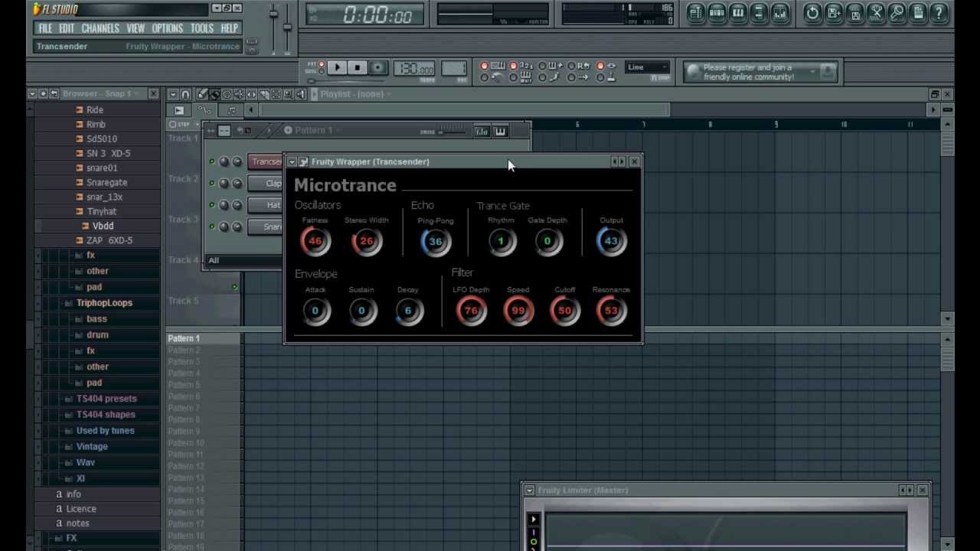The image size is (980, 551).
Task: Toggle Snare channel mute LED
Action: [212, 227]
